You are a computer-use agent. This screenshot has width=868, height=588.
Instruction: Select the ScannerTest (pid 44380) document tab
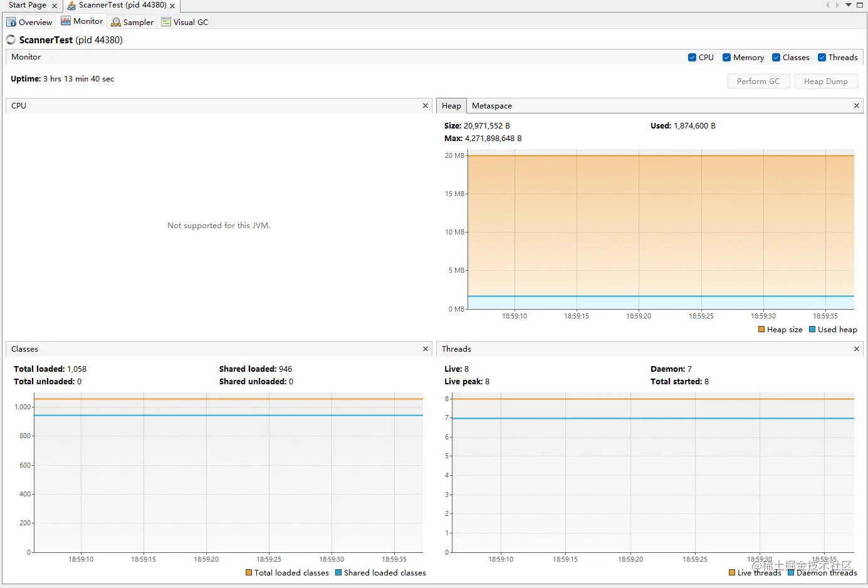coord(122,5)
